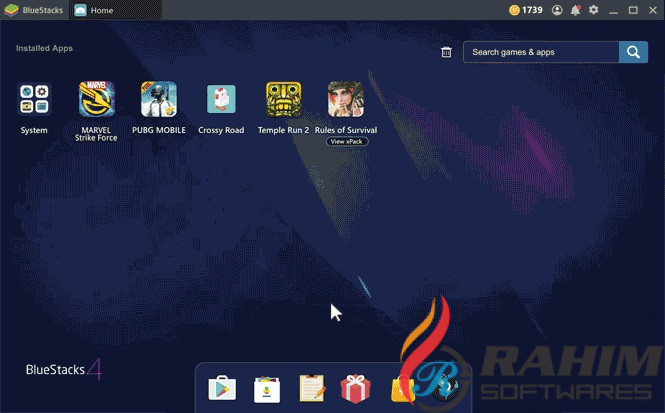Open the gift box rewards icon
Screen dimensions: 665x413
[355, 388]
